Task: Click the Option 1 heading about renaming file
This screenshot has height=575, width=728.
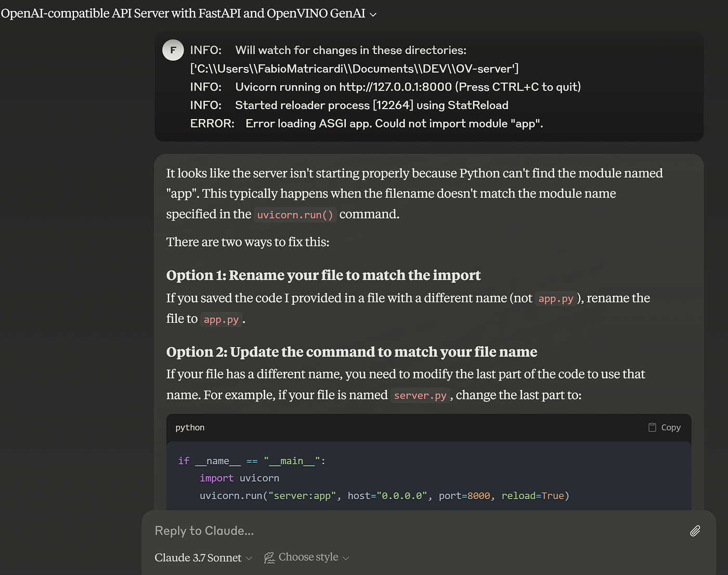Action: [323, 275]
